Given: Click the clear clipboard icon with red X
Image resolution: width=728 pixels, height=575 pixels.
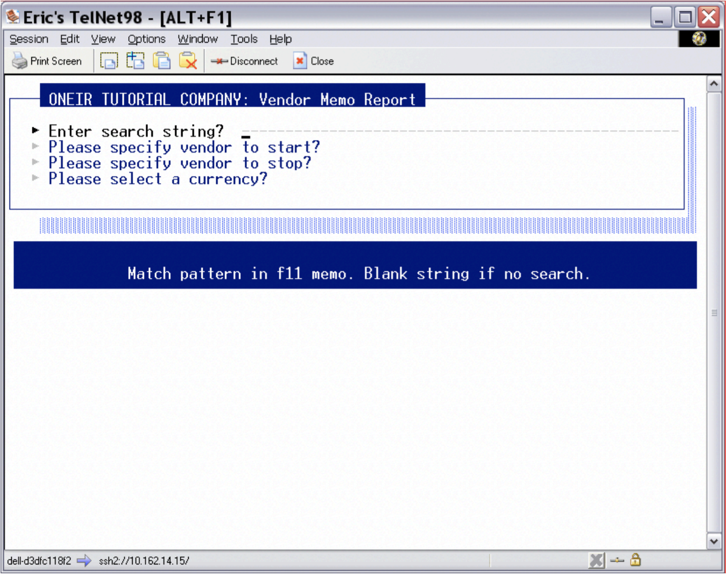Looking at the screenshot, I should tap(188, 61).
